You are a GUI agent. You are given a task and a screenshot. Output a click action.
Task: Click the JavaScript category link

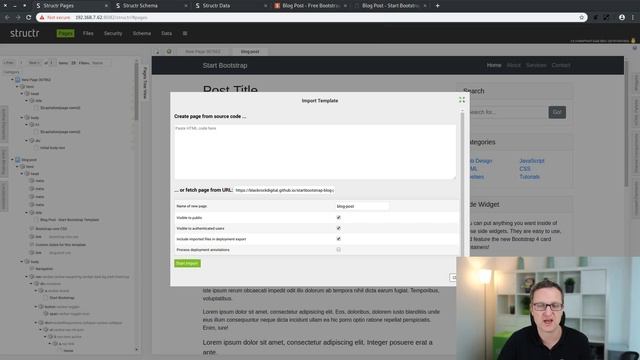pos(532,161)
